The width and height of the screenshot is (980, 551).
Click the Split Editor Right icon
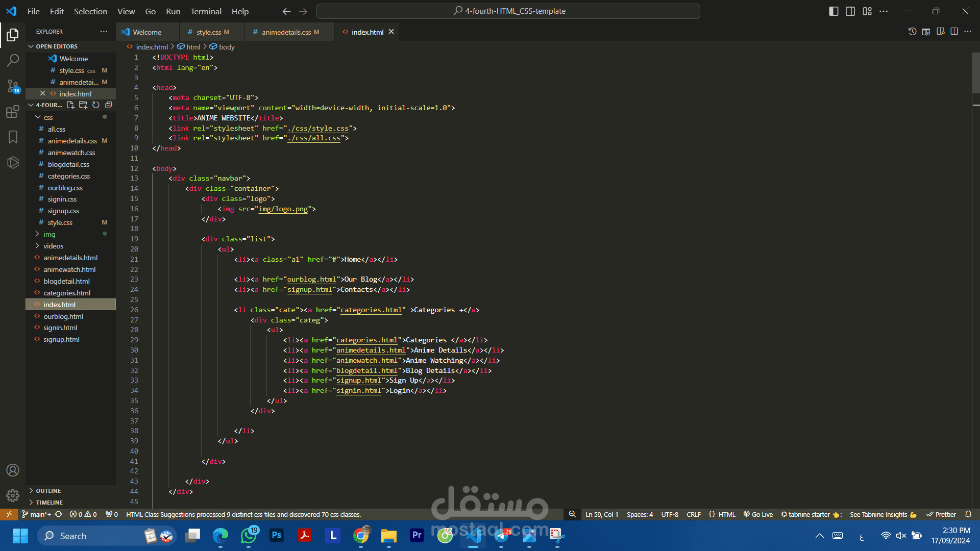click(x=954, y=32)
